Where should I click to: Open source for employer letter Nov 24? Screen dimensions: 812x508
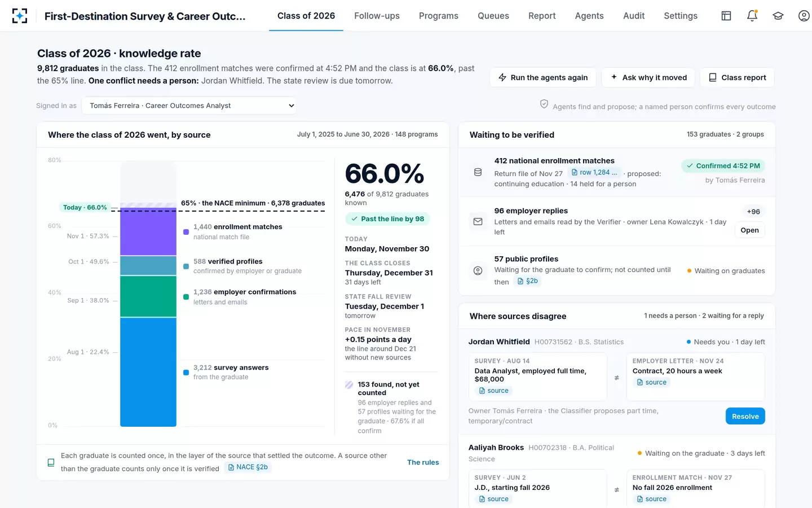pyautogui.click(x=652, y=382)
